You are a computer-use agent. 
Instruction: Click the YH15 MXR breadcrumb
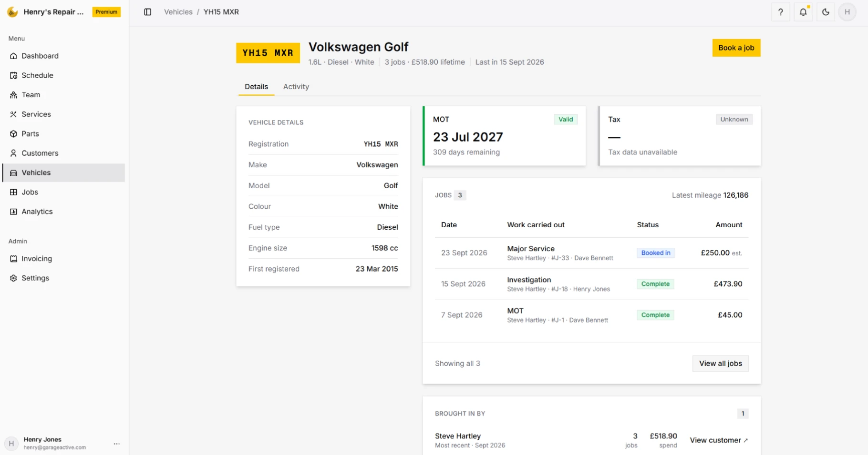[221, 12]
